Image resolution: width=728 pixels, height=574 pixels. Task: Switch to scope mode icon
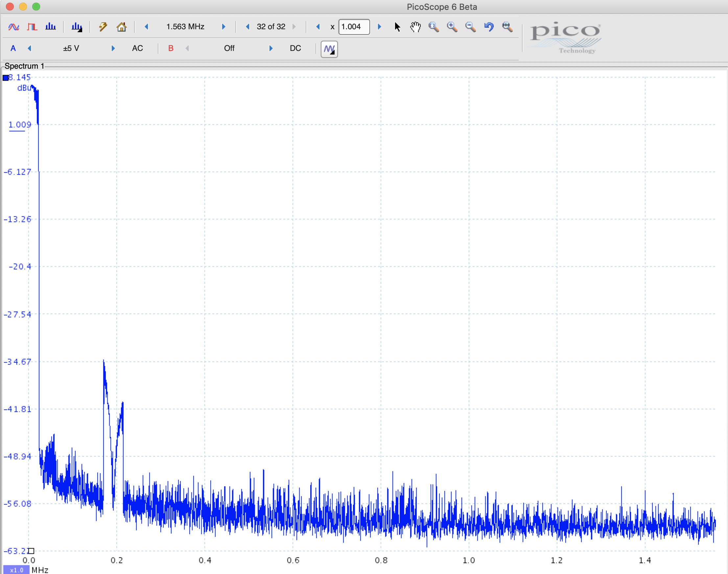(x=14, y=27)
